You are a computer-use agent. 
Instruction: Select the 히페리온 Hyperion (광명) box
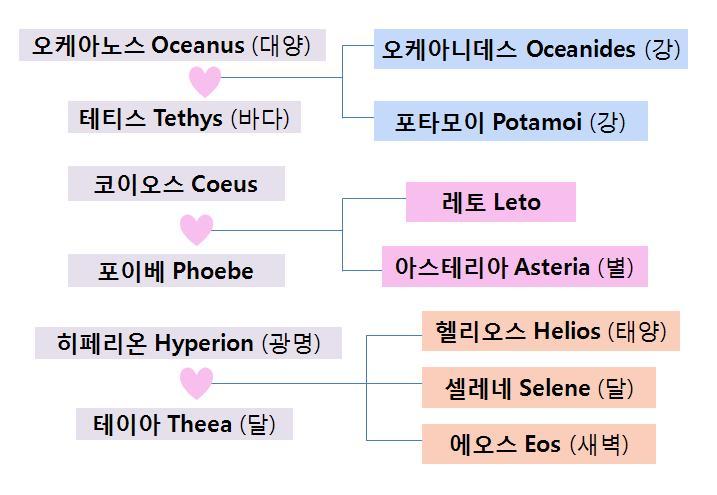(x=188, y=343)
